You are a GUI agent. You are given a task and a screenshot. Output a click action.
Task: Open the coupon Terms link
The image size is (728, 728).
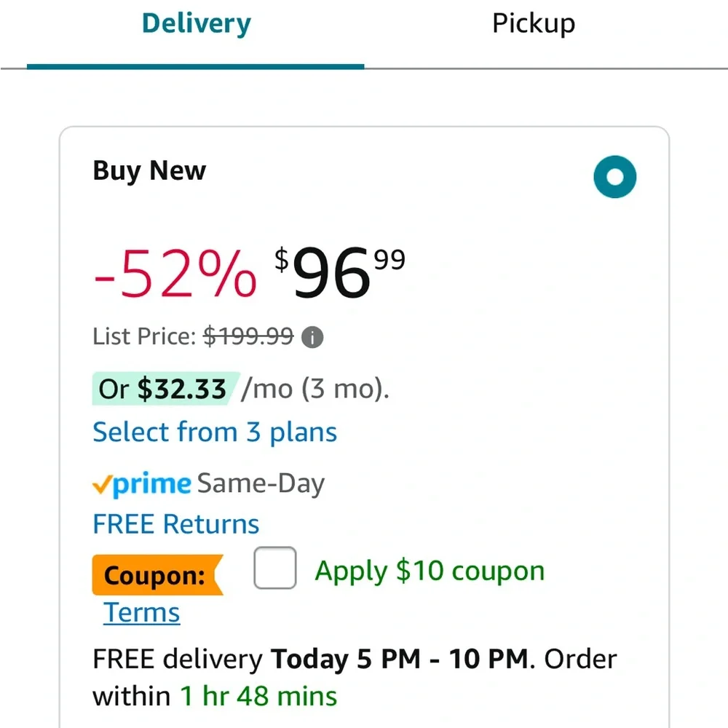[x=142, y=612]
